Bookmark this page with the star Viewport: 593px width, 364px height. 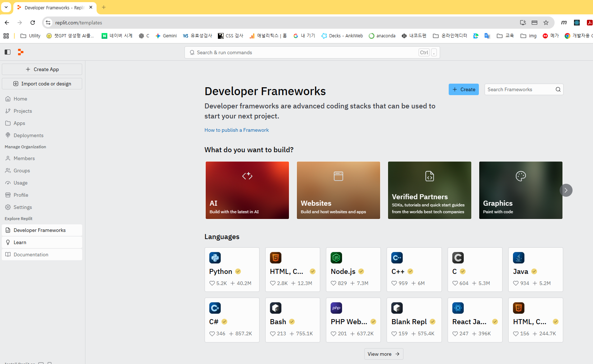(x=546, y=23)
